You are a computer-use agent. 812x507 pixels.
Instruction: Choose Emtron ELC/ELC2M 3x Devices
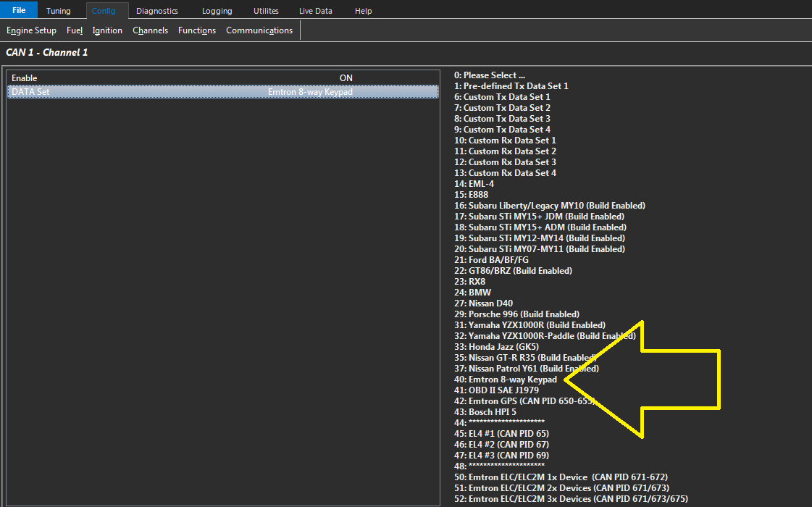572,499
